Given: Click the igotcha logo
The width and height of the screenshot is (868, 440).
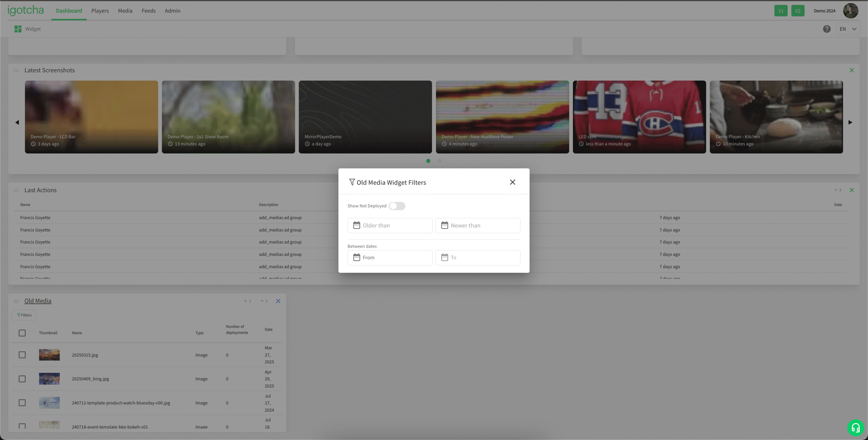Looking at the screenshot, I should 26,10.
